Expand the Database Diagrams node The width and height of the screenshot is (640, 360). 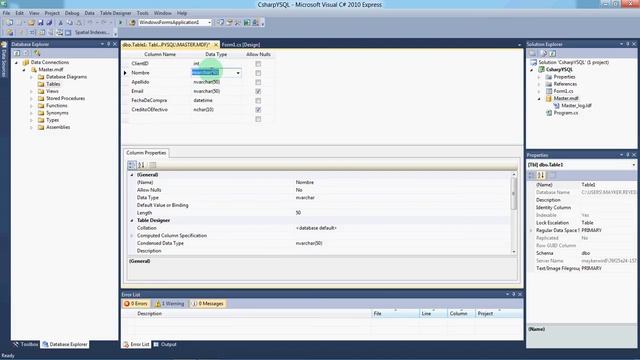31,77
